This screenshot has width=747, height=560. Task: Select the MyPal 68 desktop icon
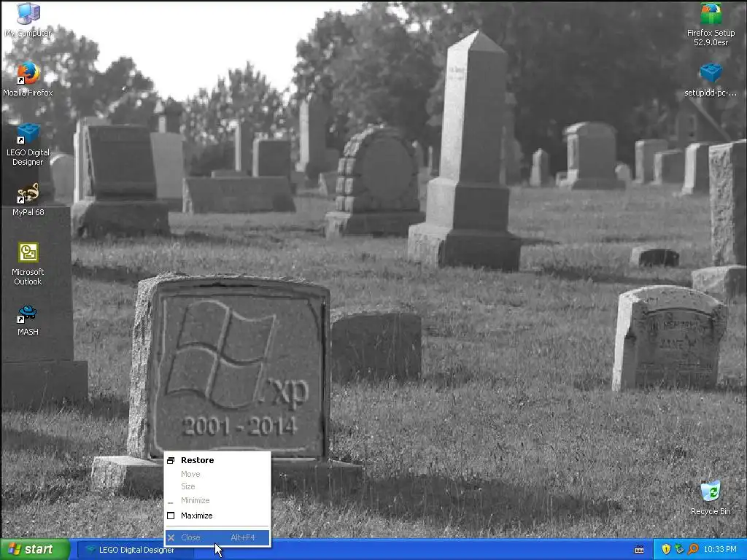pos(28,199)
